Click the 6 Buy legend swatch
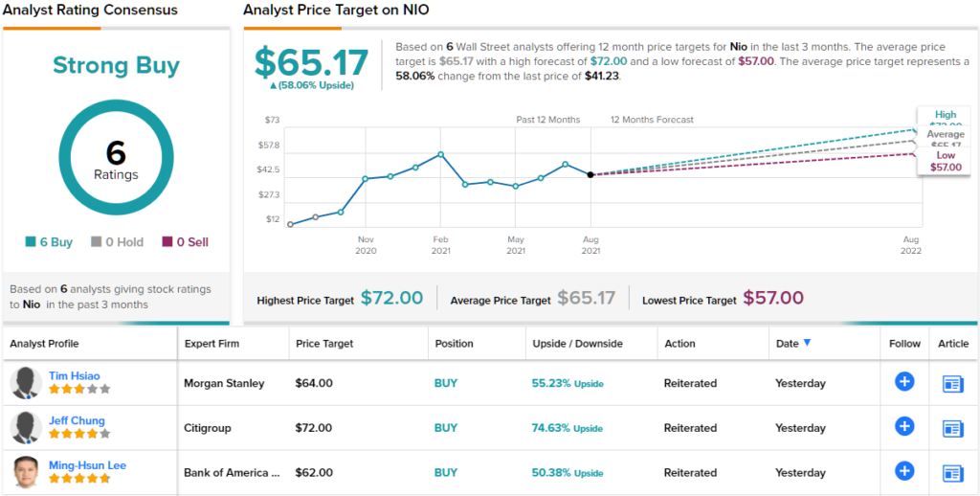 [x=31, y=242]
